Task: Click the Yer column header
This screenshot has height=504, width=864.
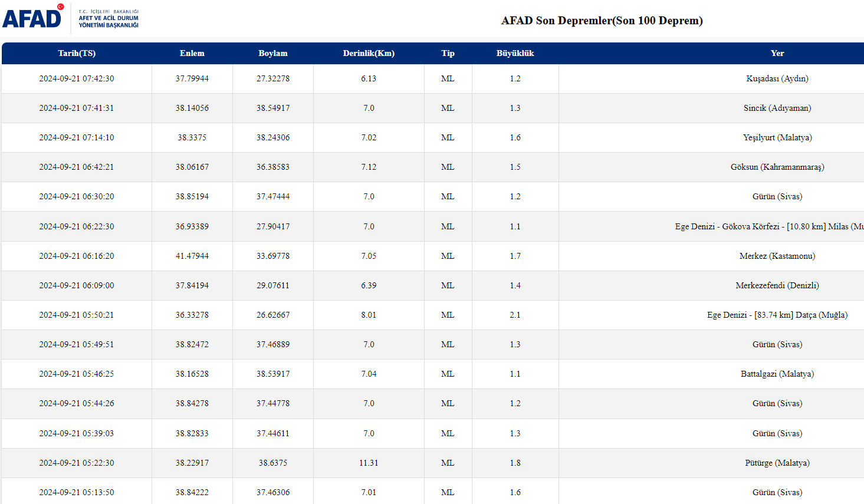Action: (777, 53)
